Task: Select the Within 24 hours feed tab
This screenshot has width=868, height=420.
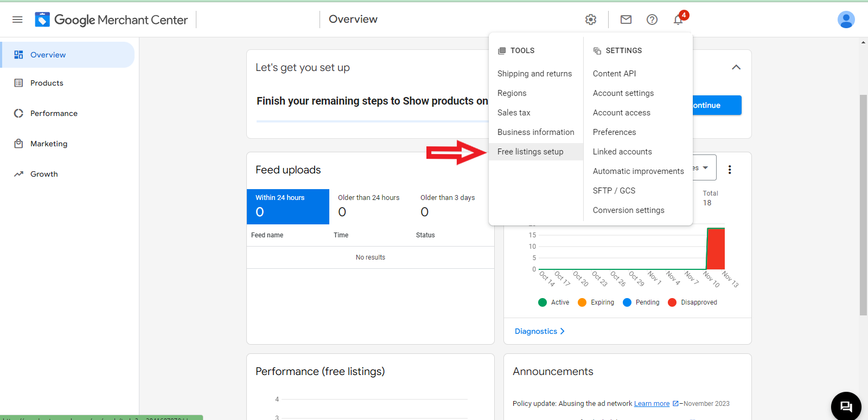Action: click(288, 206)
